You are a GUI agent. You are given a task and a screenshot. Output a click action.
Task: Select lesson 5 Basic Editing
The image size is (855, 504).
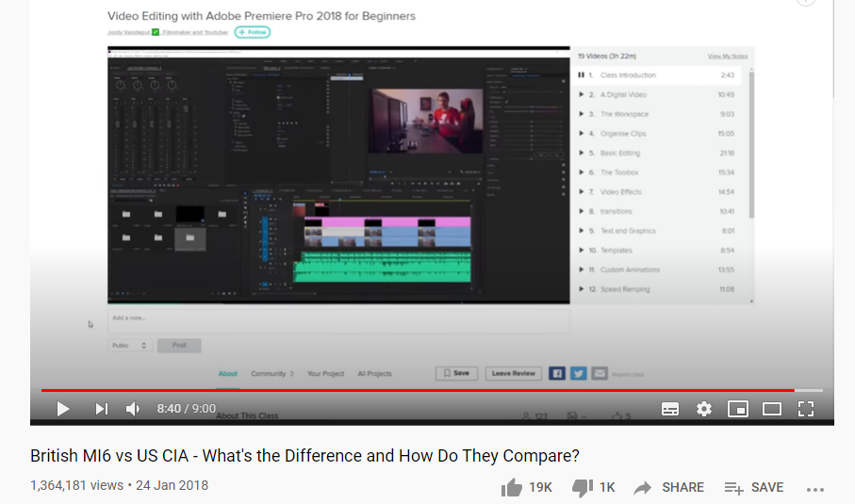656,154
